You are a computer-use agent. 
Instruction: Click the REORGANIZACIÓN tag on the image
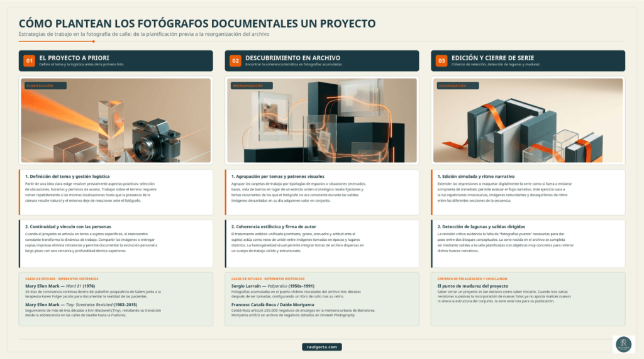pos(252,86)
